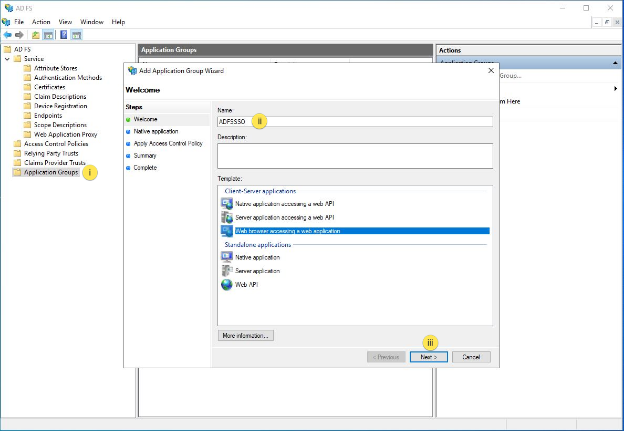Open Help from the toolbar question-mark icon
The width and height of the screenshot is (624, 432).
[63, 33]
